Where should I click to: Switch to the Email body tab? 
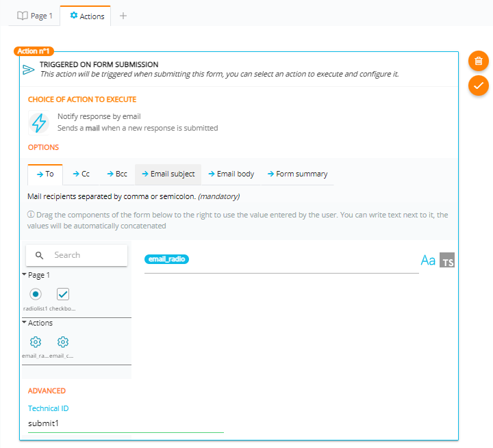pyautogui.click(x=231, y=174)
